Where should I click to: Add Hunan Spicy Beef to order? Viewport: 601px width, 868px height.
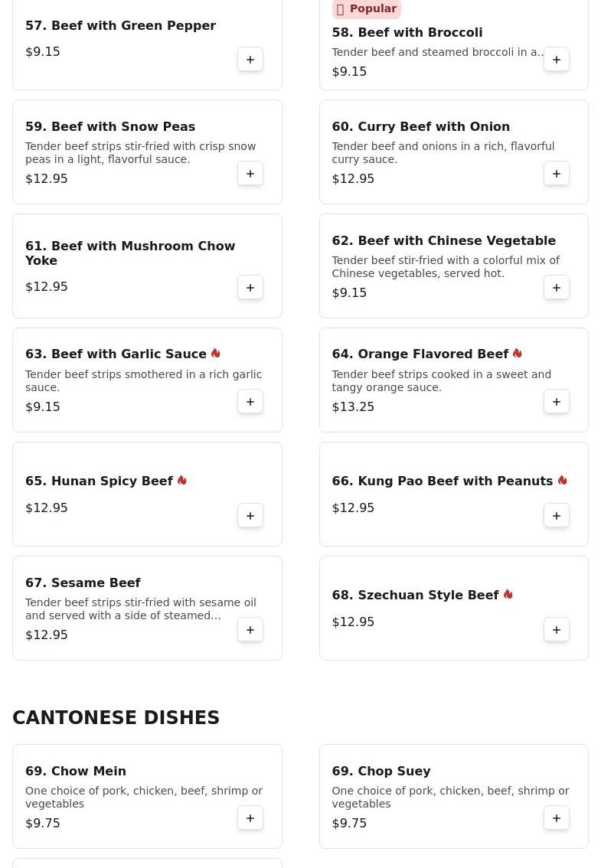pyautogui.click(x=250, y=516)
